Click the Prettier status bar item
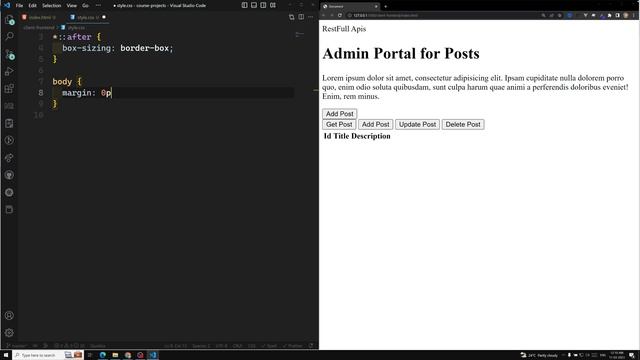Screen dimensions: 640x360 point(292,346)
